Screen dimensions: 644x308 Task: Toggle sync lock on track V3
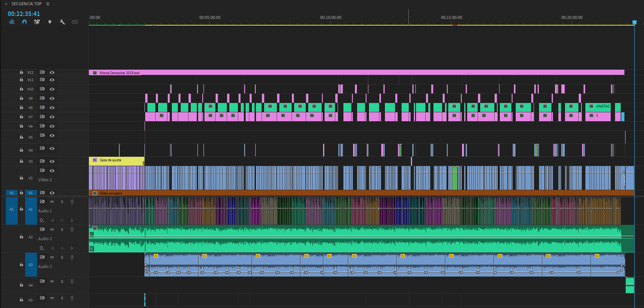[42, 161]
